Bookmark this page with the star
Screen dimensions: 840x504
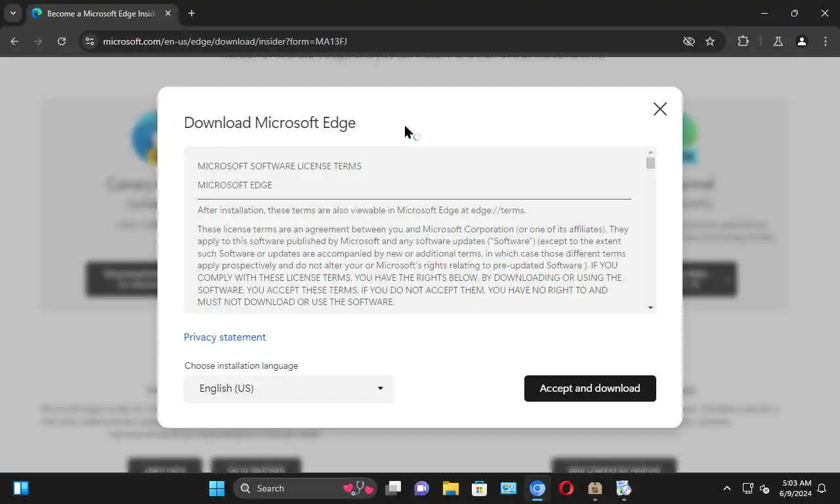click(x=710, y=41)
